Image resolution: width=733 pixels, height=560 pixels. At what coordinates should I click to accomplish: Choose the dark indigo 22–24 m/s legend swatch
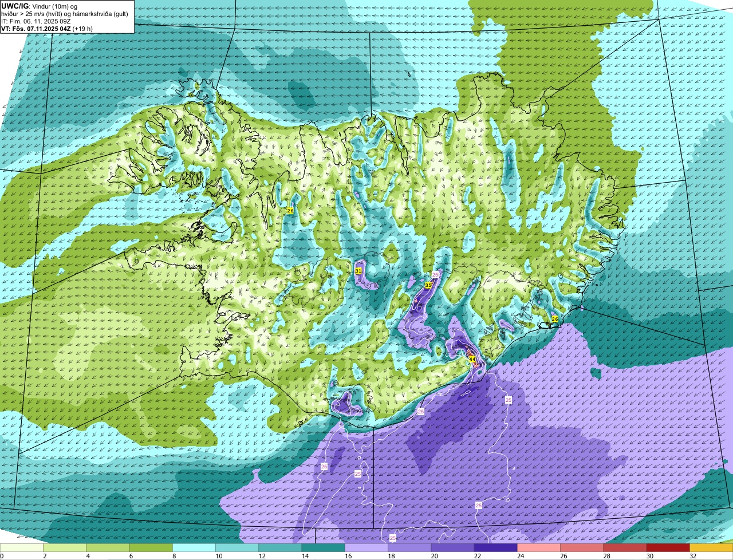pos(496,547)
